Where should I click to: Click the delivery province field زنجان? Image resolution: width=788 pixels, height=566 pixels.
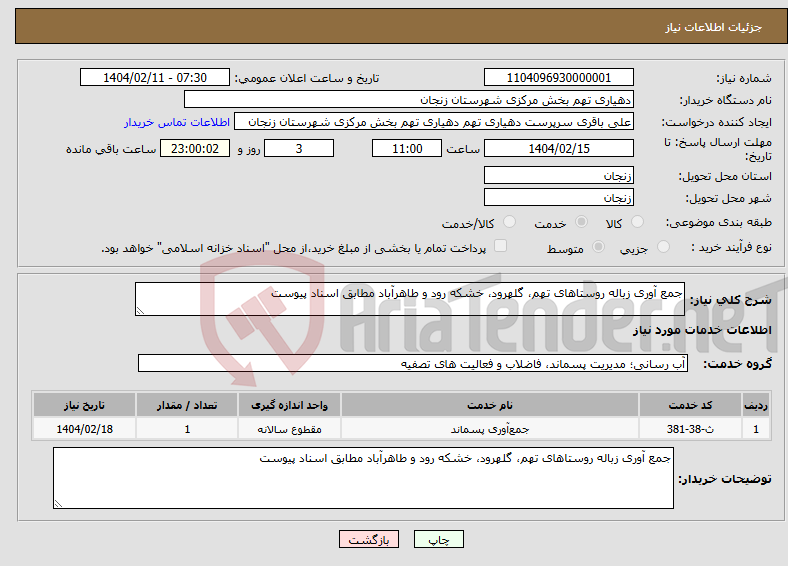(559, 175)
